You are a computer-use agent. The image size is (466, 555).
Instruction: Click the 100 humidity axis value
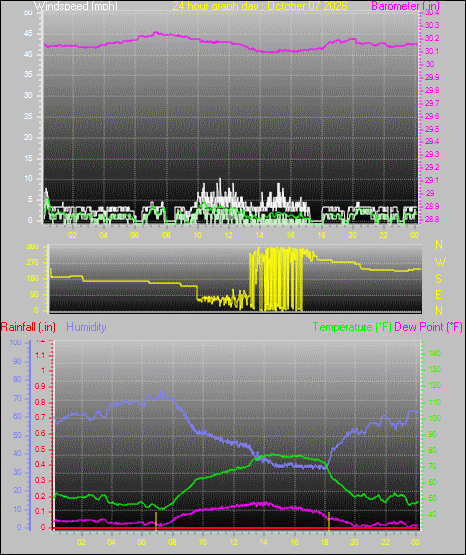point(15,342)
